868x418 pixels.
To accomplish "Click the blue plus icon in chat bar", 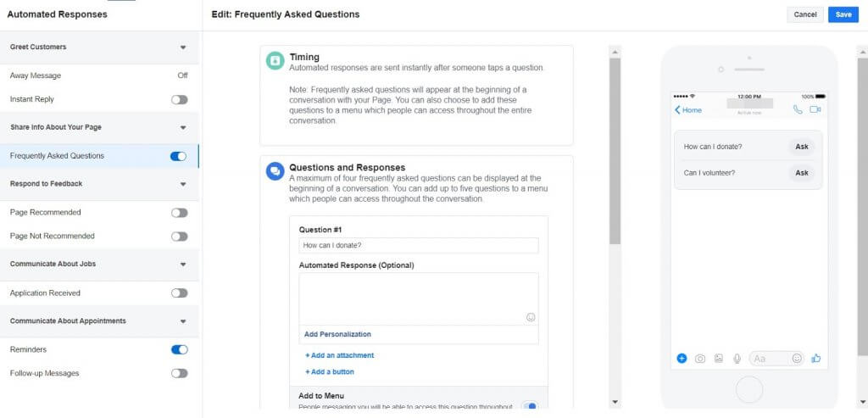I will tap(682, 359).
